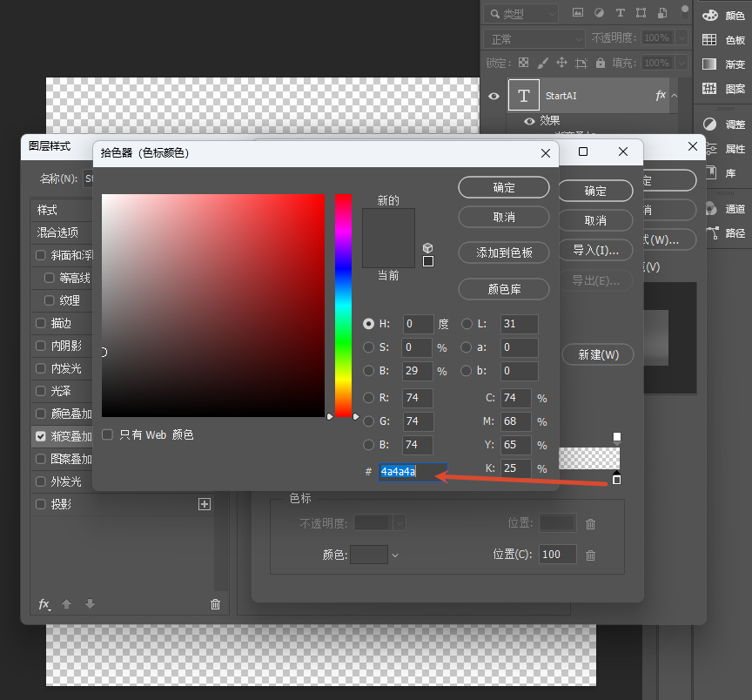Click the Color panel palette icon

[710, 16]
